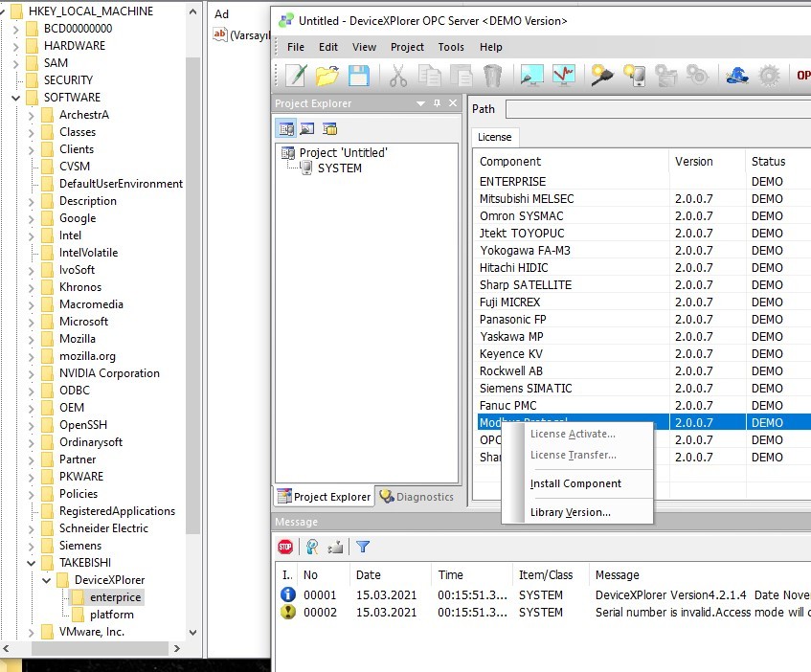Collapse the DeviceXPlorer registry key

[47, 580]
